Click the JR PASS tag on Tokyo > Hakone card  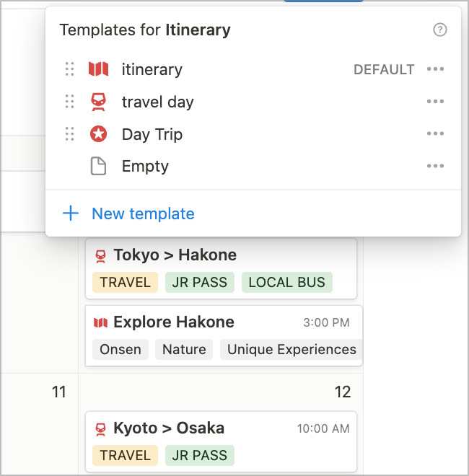[x=200, y=282]
